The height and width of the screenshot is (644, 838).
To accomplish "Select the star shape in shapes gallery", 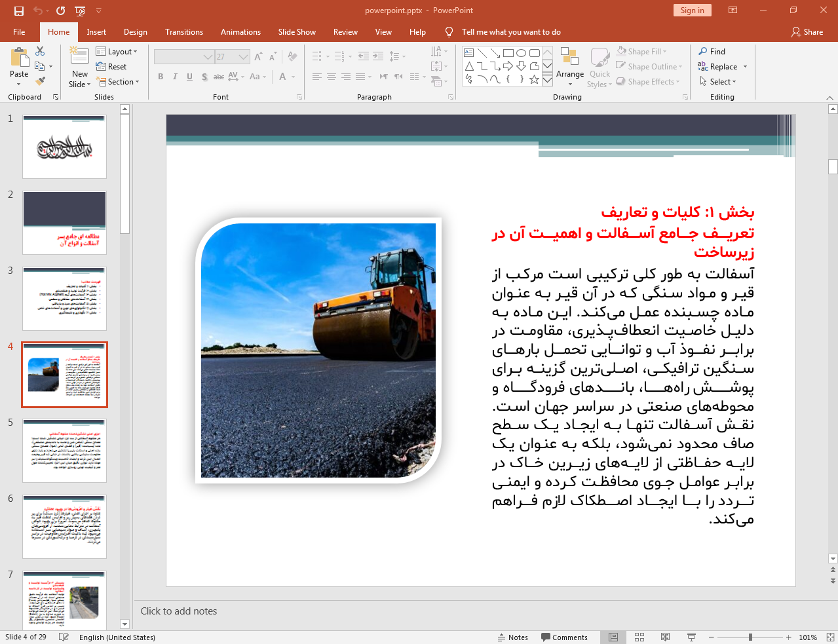I will 535,79.
